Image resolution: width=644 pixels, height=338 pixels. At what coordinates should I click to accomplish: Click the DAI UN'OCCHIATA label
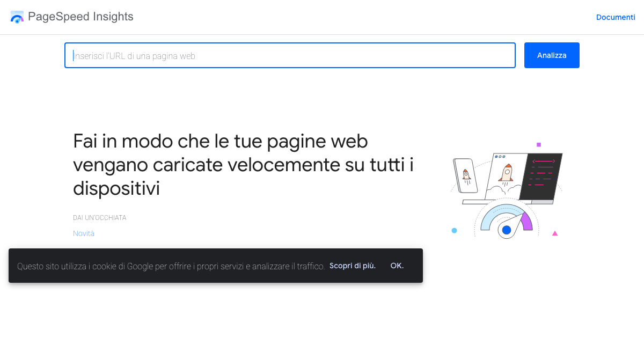point(99,217)
